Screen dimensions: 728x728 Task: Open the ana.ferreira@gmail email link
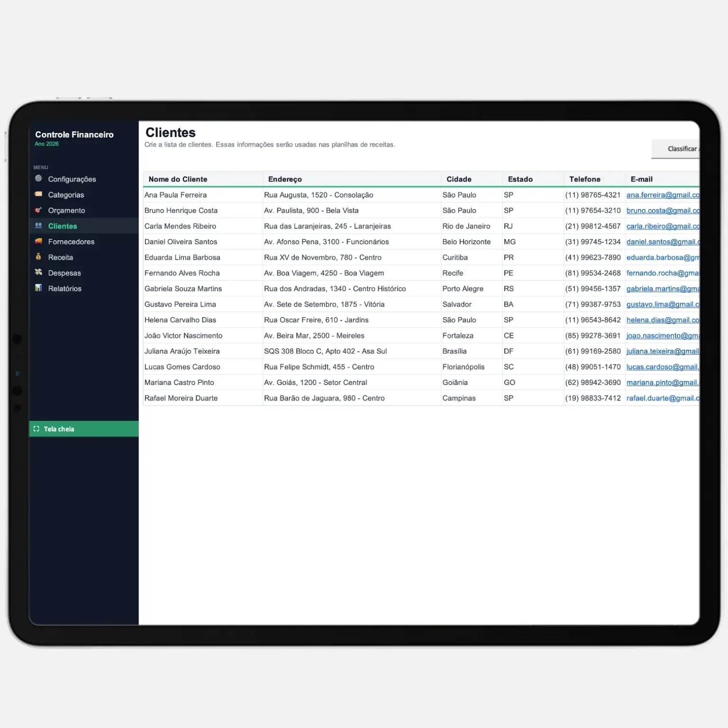pyautogui.click(x=663, y=195)
